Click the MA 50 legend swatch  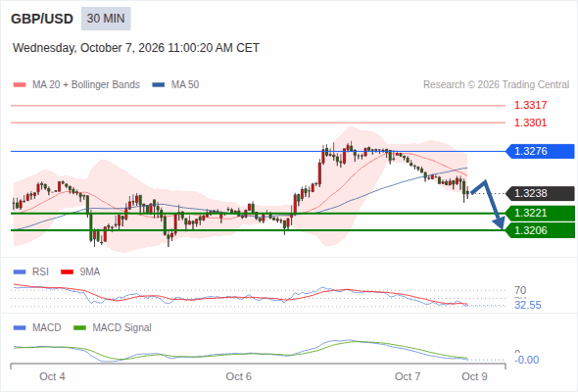pyautogui.click(x=159, y=85)
